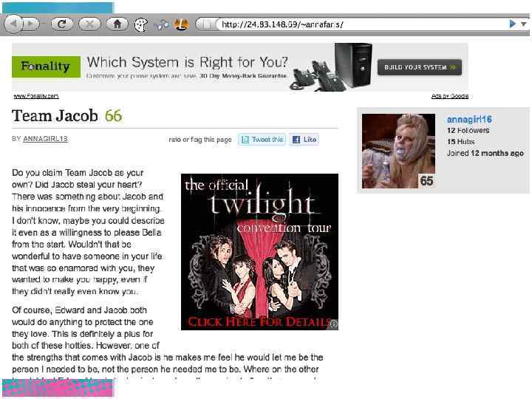Click Click Here For Details in Twilight ad
This screenshot has height=399, width=532.
pos(259,321)
